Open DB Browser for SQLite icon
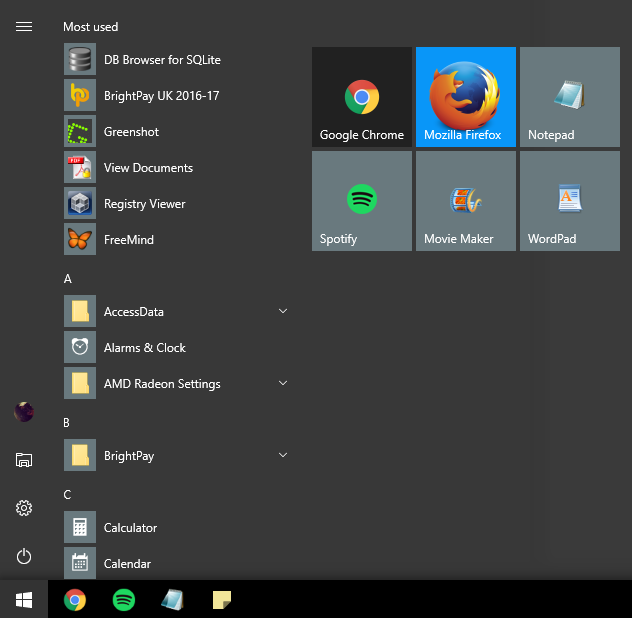632x618 pixels. point(80,59)
